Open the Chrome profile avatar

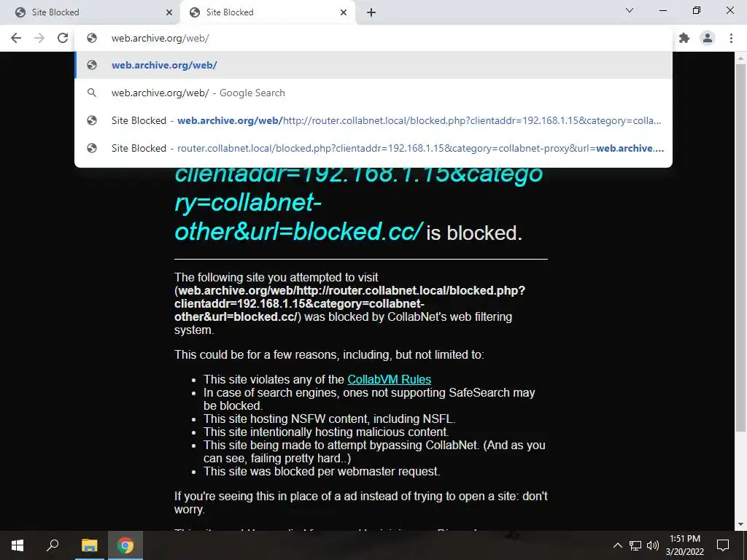click(708, 38)
